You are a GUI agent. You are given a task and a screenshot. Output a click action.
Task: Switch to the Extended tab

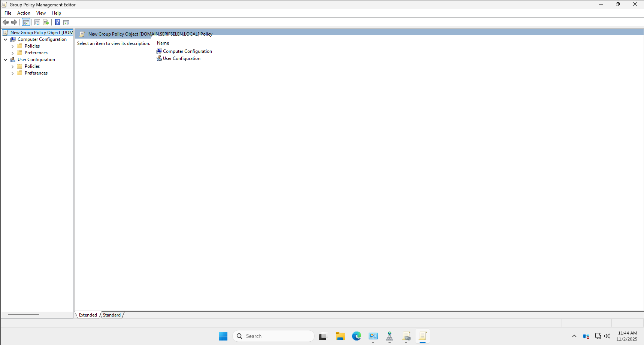88,315
